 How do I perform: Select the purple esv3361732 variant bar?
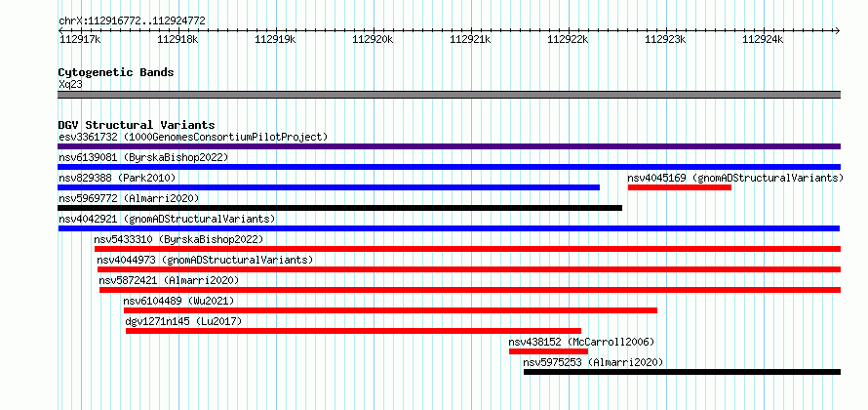449,146
